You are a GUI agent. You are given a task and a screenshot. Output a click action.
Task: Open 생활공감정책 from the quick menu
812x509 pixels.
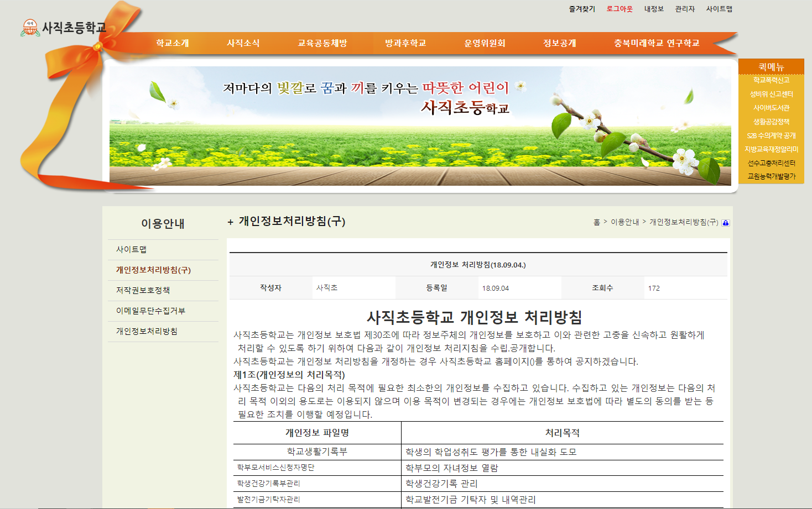coord(771,122)
